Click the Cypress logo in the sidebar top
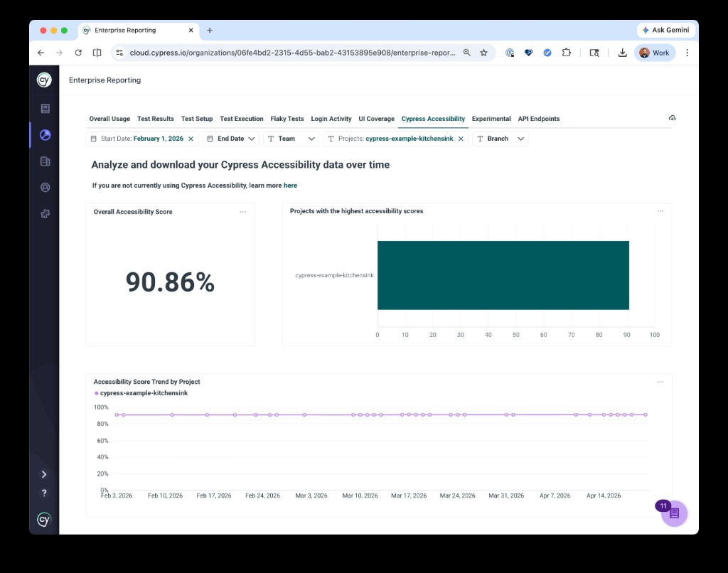This screenshot has width=728, height=573. pos(44,80)
